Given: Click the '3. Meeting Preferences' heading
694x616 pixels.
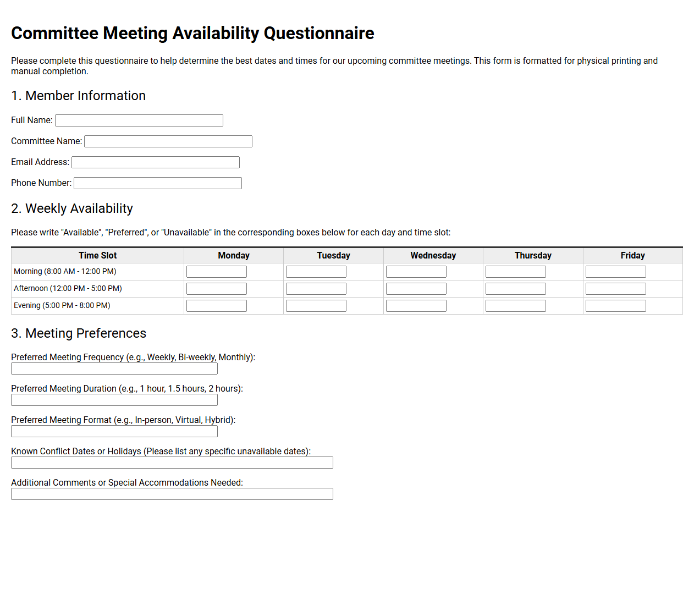Looking at the screenshot, I should [x=79, y=333].
